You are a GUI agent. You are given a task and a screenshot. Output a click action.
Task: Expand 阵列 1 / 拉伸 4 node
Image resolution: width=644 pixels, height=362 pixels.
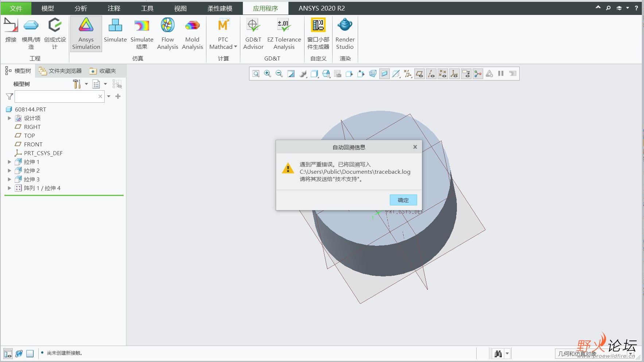pyautogui.click(x=9, y=188)
